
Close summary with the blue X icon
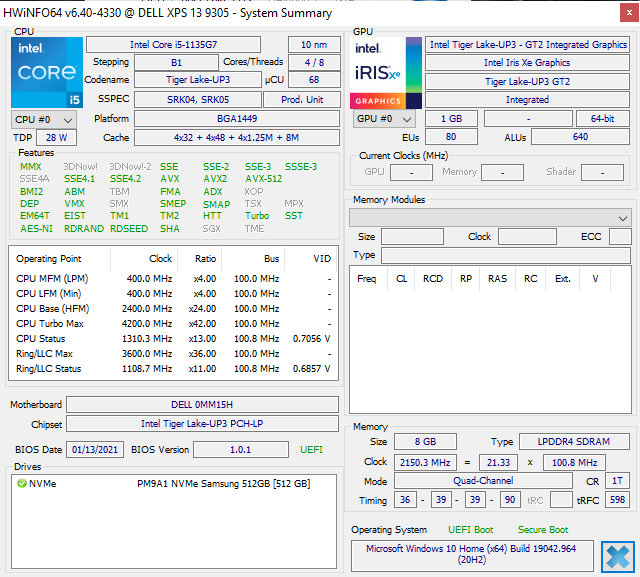pyautogui.click(x=617, y=555)
